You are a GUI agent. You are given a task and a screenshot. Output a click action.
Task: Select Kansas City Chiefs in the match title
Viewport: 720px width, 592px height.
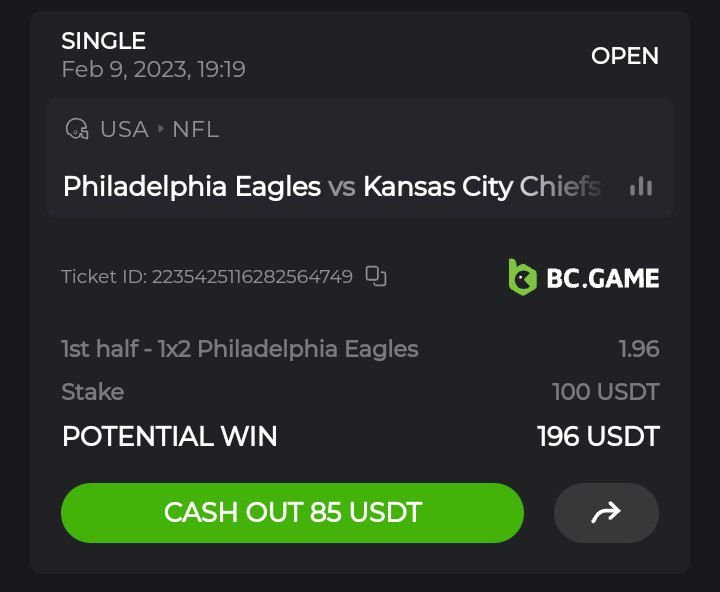click(x=481, y=186)
